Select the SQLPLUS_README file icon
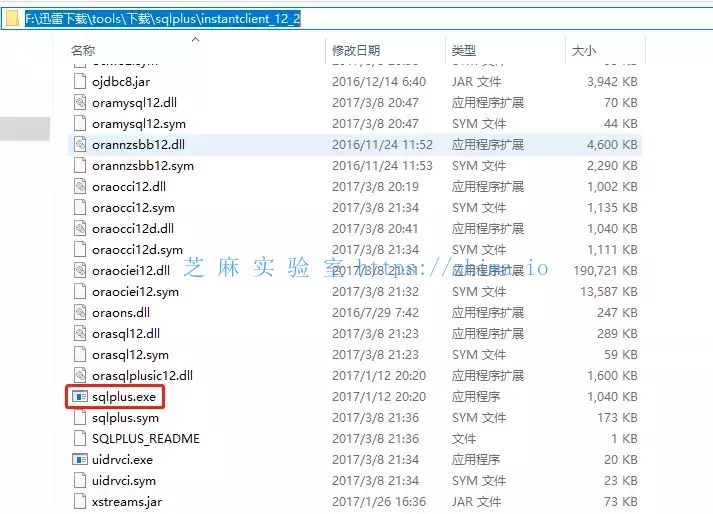Screen dimensions: 713x514 point(81,439)
